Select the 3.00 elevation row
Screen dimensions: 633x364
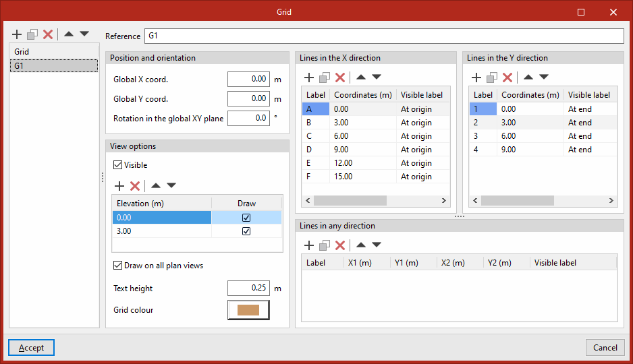pyautogui.click(x=197, y=231)
